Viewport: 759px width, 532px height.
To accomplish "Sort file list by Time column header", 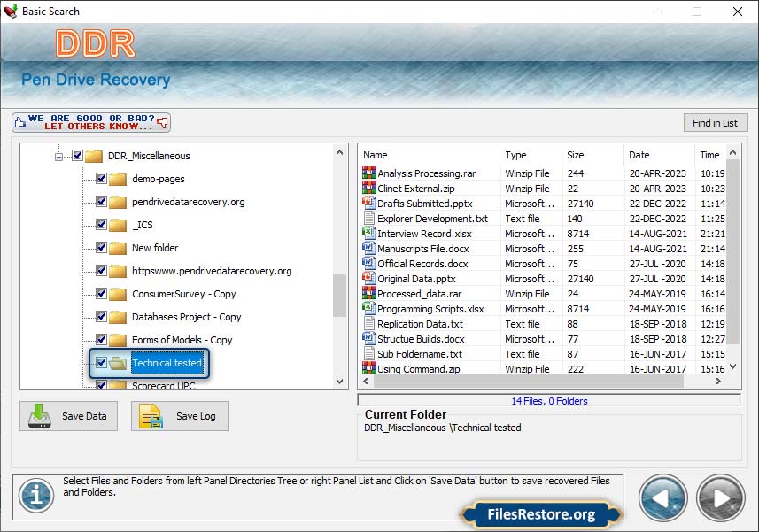I will 710,155.
